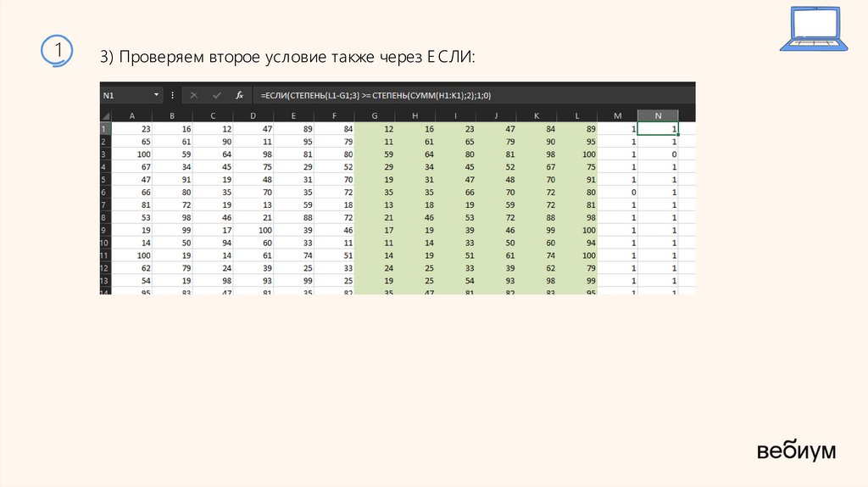868x487 pixels.
Task: Click cell A3 with value 100
Action: 131,154
